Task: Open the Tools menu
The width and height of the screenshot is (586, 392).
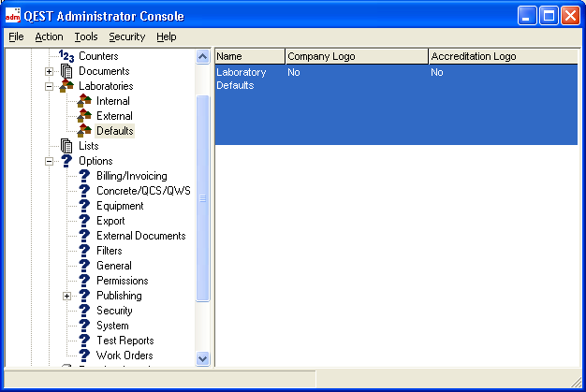Action: (86, 36)
